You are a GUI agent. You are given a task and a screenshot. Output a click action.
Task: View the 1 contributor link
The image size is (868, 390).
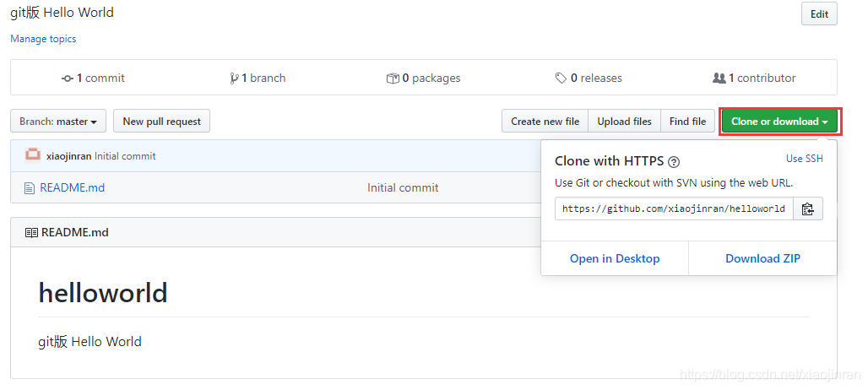[x=754, y=78]
